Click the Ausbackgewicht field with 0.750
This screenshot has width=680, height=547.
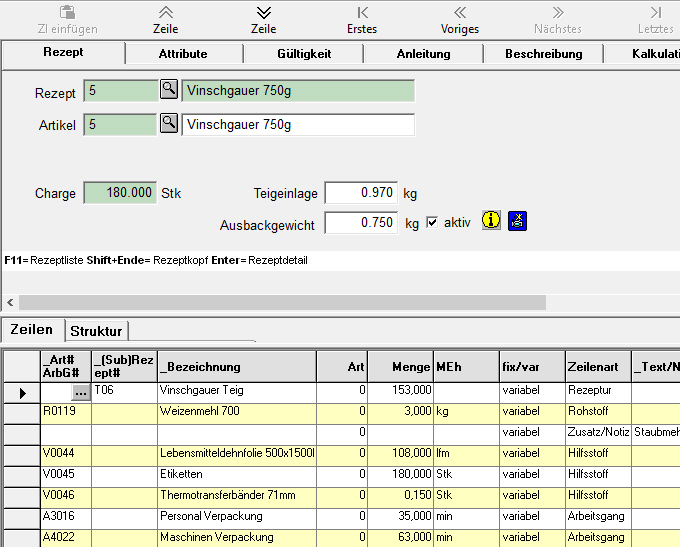(361, 223)
